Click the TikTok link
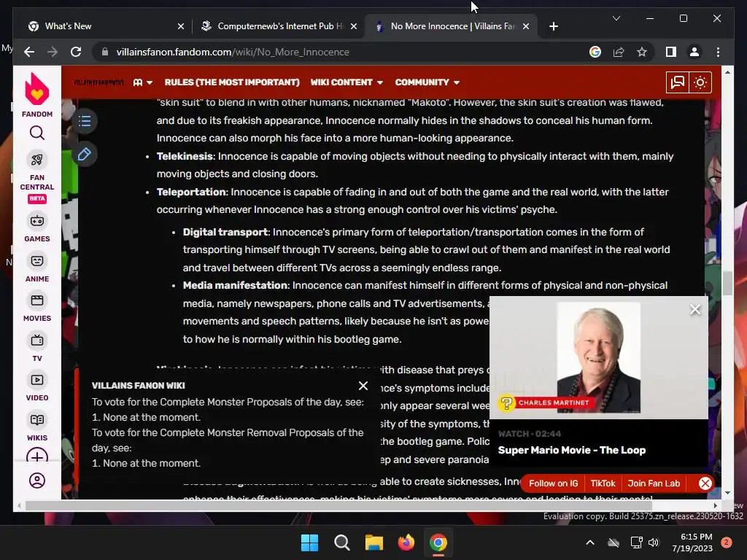 pyautogui.click(x=603, y=483)
